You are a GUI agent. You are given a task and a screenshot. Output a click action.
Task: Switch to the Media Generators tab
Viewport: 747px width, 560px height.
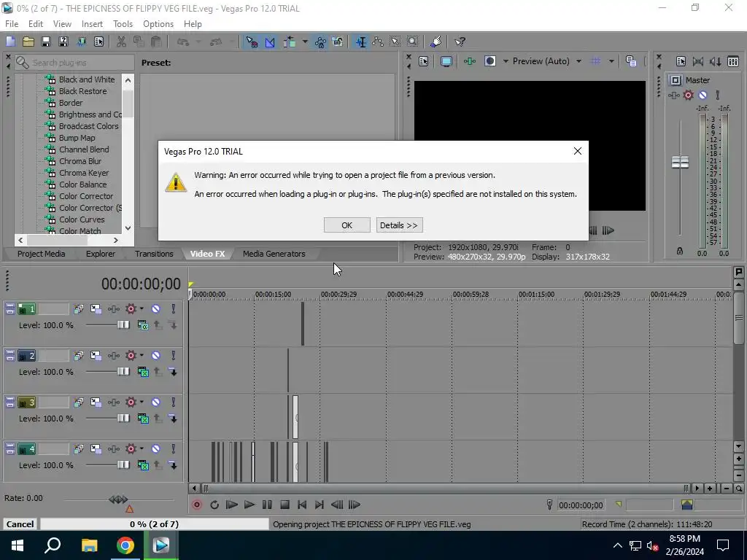(274, 254)
